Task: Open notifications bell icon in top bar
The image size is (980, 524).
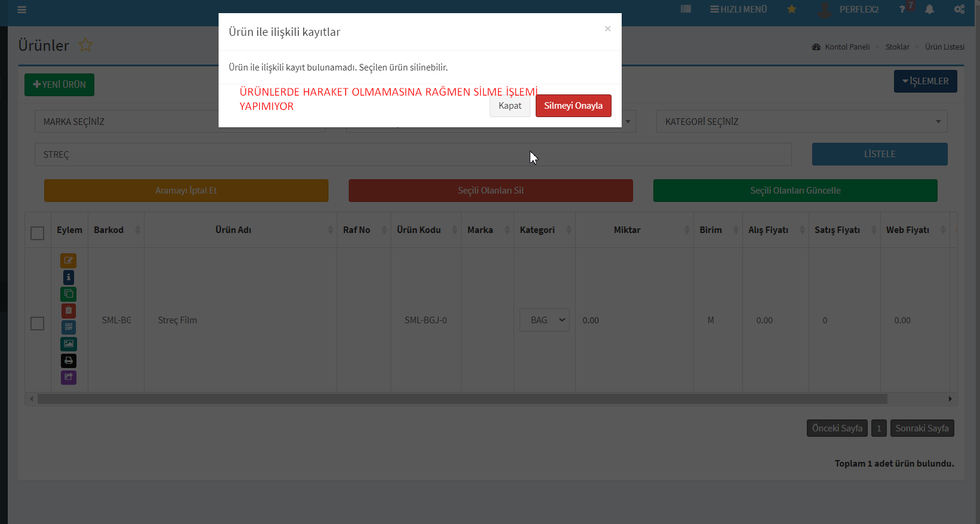Action: [x=929, y=10]
